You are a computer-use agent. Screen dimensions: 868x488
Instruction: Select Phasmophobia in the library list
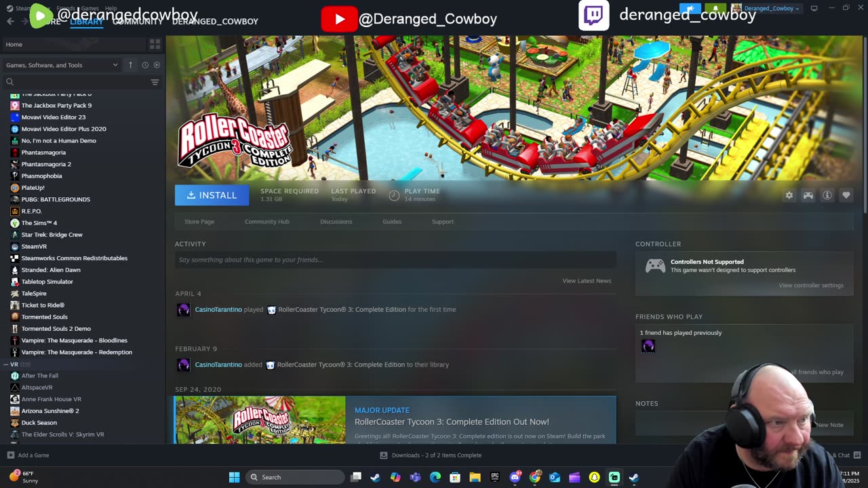(41, 176)
